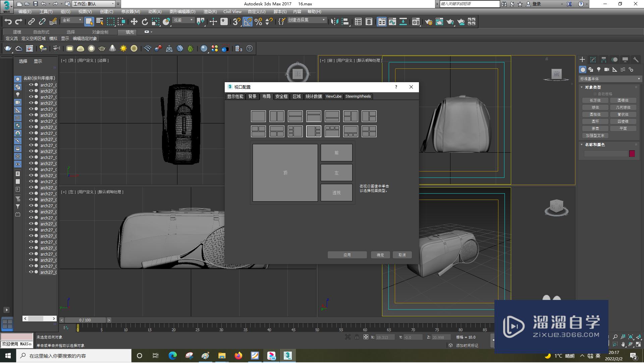The width and height of the screenshot is (644, 363).
Task: Open Select by Name list tool
Action: tap(100, 22)
